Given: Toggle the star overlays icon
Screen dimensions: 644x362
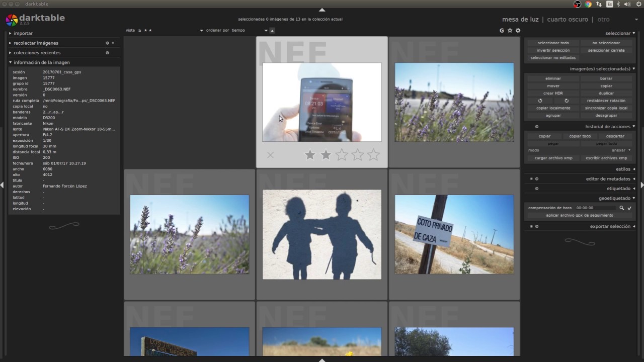Looking at the screenshot, I should 510,31.
